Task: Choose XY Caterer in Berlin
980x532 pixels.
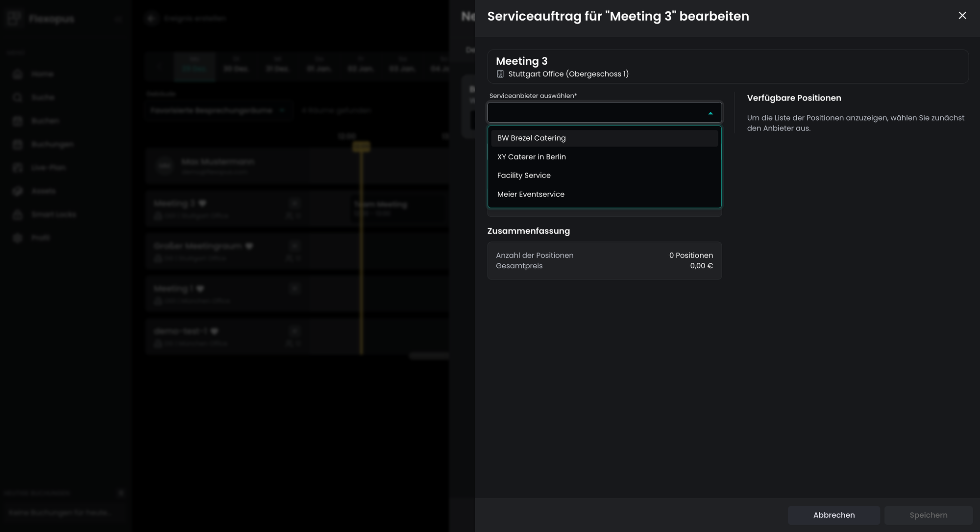Action: pyautogui.click(x=531, y=157)
